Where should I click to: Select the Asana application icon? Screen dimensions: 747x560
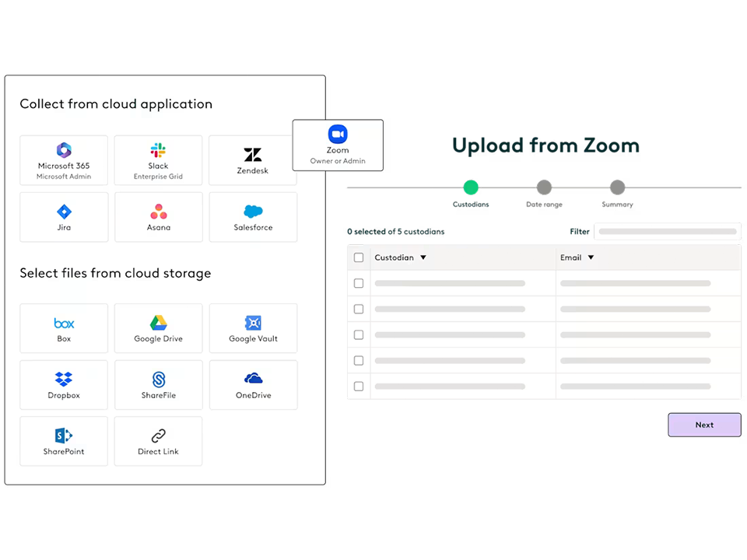pos(158,217)
